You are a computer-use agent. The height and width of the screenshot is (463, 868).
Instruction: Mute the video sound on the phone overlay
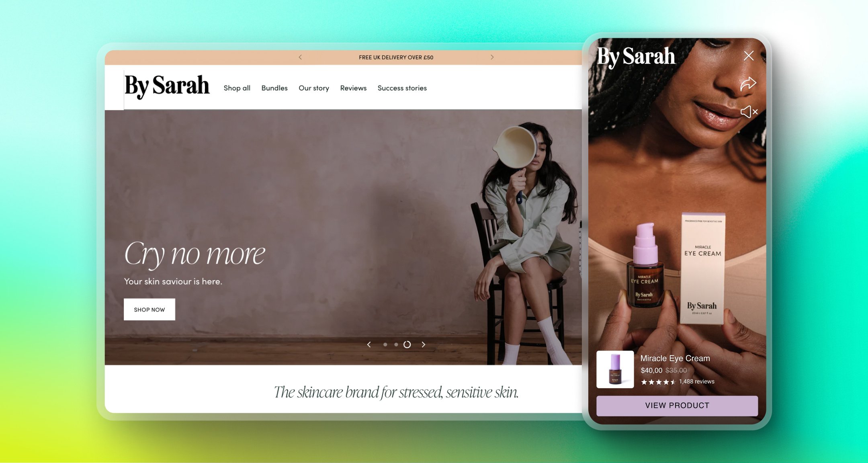tap(749, 112)
